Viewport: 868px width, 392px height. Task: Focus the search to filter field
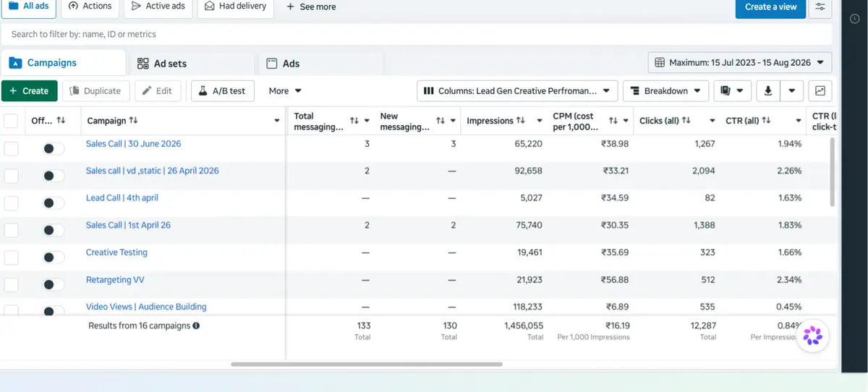click(416, 34)
